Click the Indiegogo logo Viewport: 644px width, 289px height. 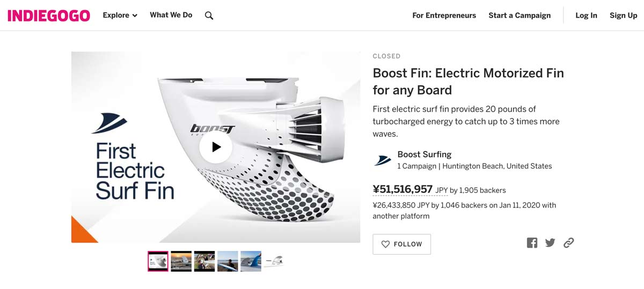pos(49,16)
